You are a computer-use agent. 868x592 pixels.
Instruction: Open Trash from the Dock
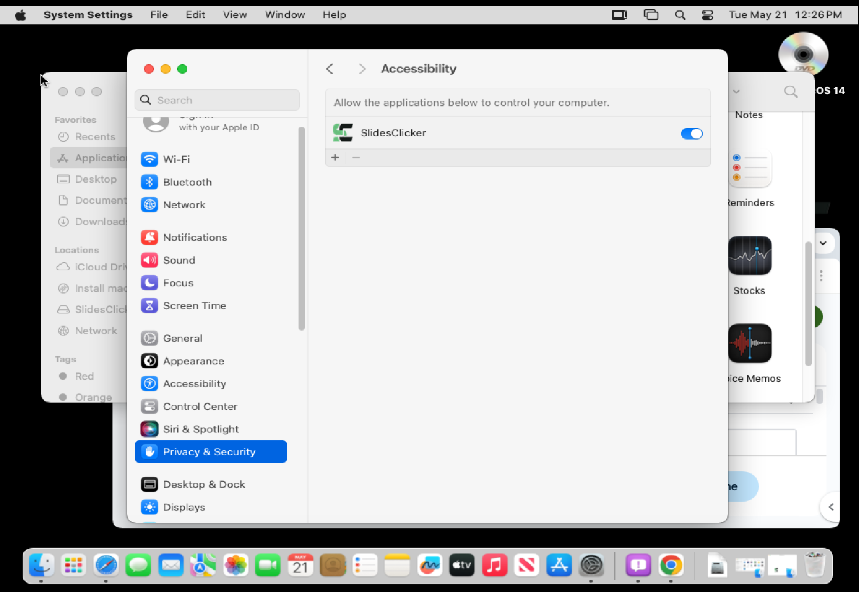click(815, 565)
